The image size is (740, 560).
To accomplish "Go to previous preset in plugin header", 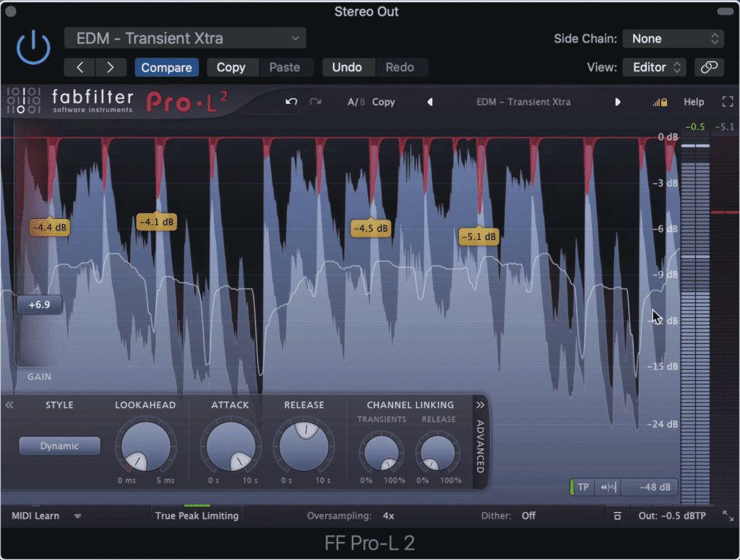I will coord(79,67).
